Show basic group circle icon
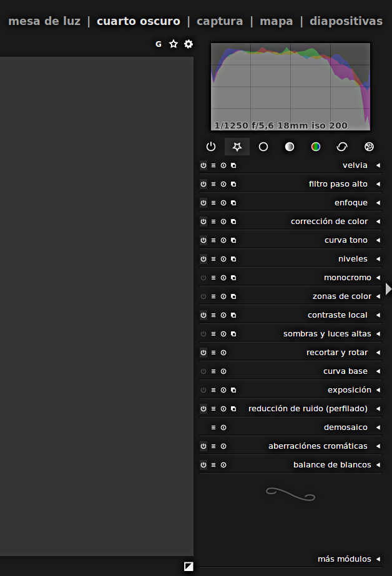Image resolution: width=392 pixels, height=576 pixels. (x=263, y=147)
